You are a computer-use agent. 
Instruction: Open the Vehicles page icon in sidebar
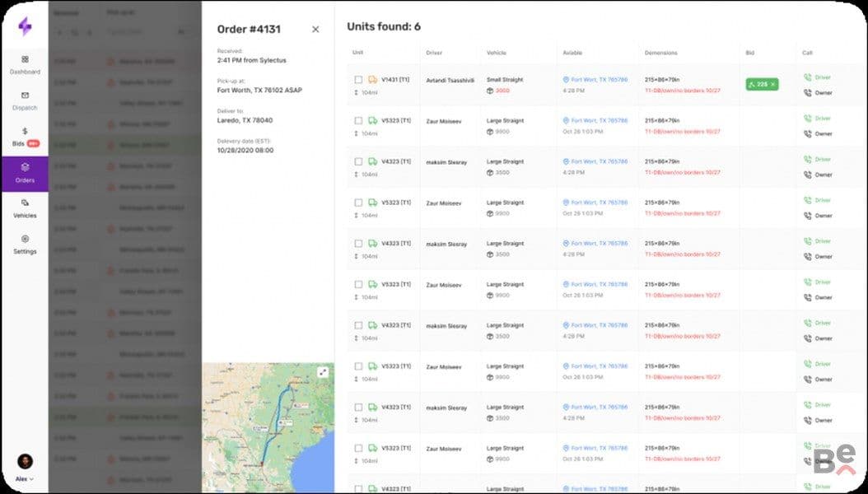25,203
